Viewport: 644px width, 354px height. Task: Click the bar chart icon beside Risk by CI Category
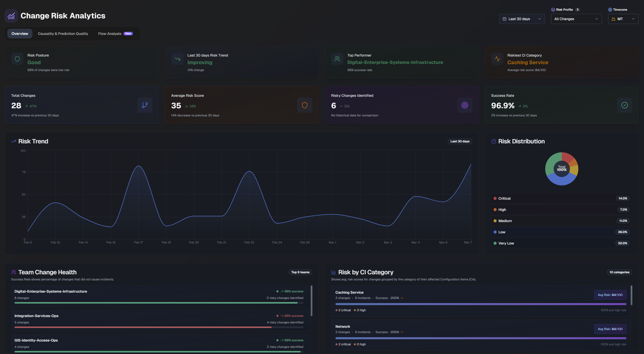[x=333, y=272]
